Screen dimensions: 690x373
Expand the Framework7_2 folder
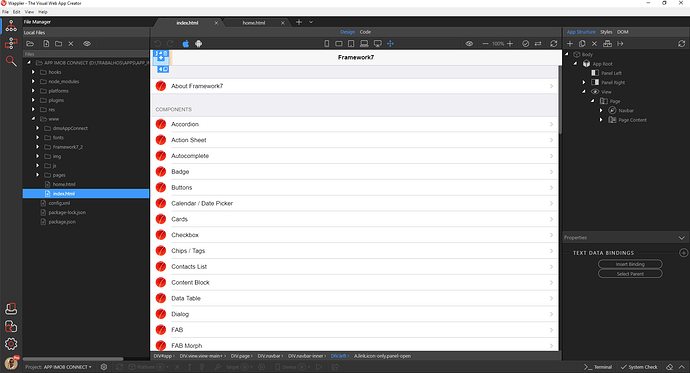point(38,147)
